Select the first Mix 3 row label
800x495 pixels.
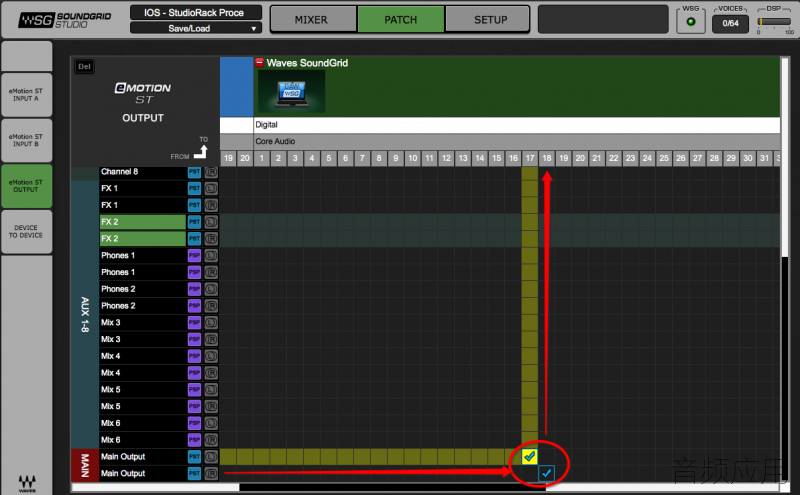point(143,323)
